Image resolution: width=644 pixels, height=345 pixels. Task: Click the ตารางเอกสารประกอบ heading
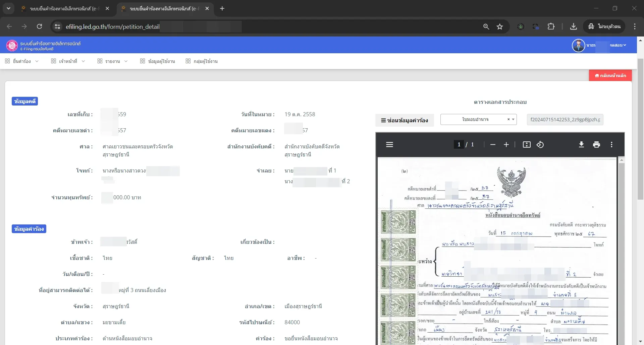(x=500, y=102)
